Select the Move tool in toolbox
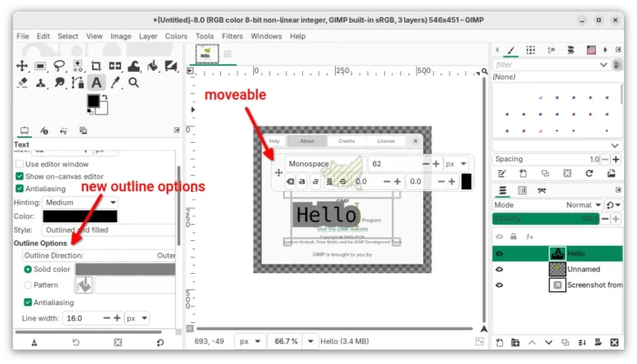Viewport: 637px width, 364px height. pyautogui.click(x=23, y=66)
